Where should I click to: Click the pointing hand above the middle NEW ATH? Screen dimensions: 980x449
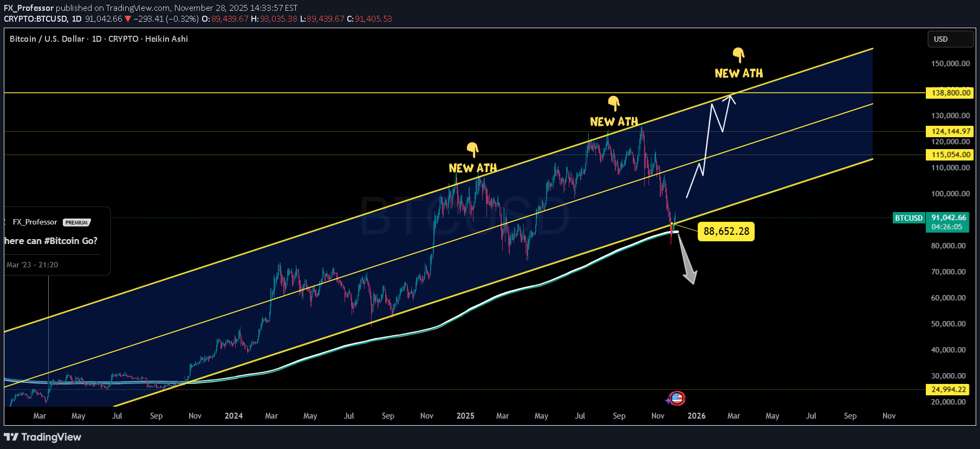tap(613, 103)
